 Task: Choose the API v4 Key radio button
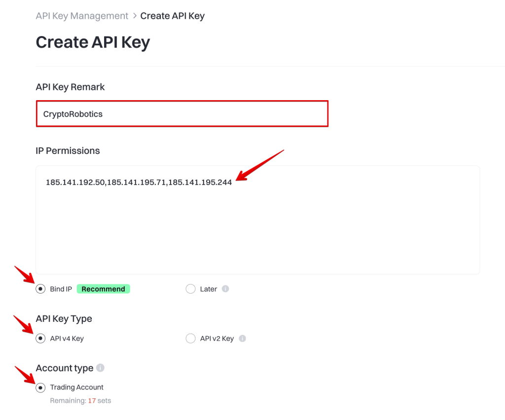tap(40, 339)
